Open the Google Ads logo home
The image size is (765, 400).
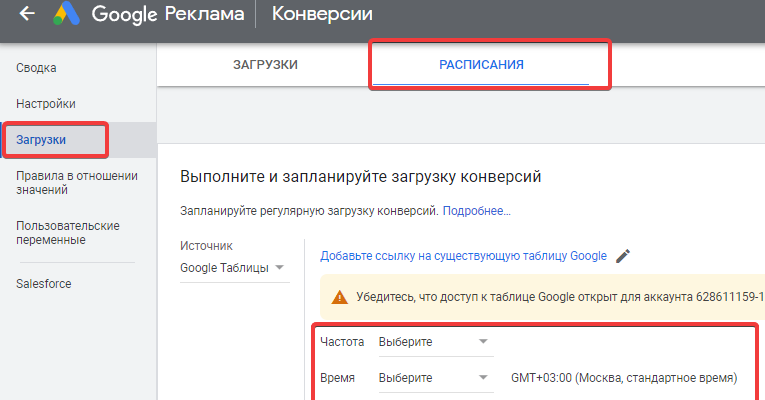tap(66, 13)
